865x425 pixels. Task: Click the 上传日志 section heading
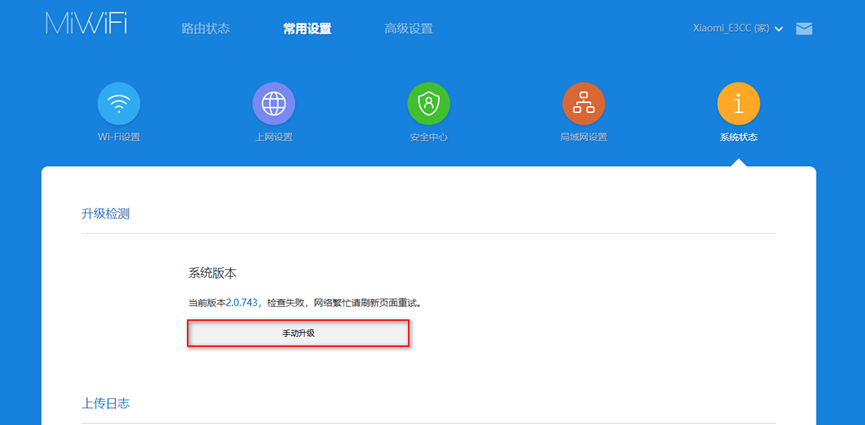tap(105, 404)
